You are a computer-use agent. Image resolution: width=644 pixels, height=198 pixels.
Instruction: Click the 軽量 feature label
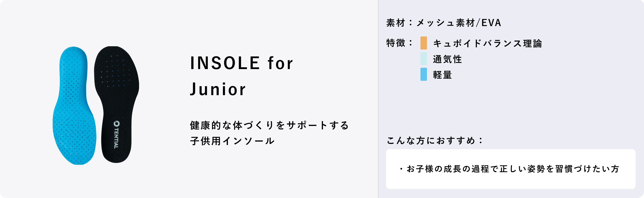pyautogui.click(x=442, y=75)
